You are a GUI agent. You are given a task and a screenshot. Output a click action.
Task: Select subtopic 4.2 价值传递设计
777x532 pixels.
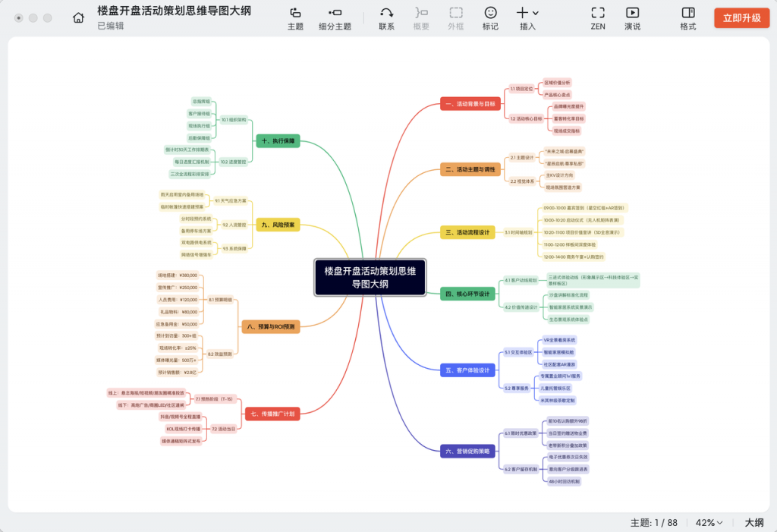click(521, 307)
